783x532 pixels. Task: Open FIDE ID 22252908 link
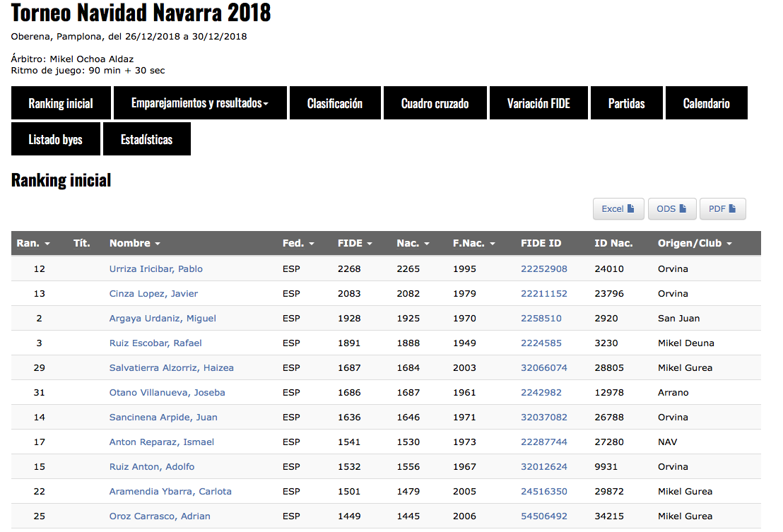(544, 268)
